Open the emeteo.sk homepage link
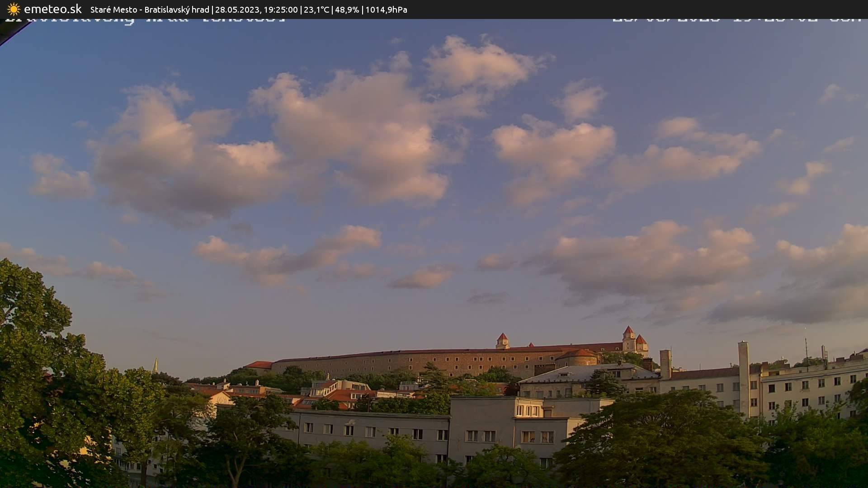Viewport: 868px width, 488px height. click(x=52, y=9)
